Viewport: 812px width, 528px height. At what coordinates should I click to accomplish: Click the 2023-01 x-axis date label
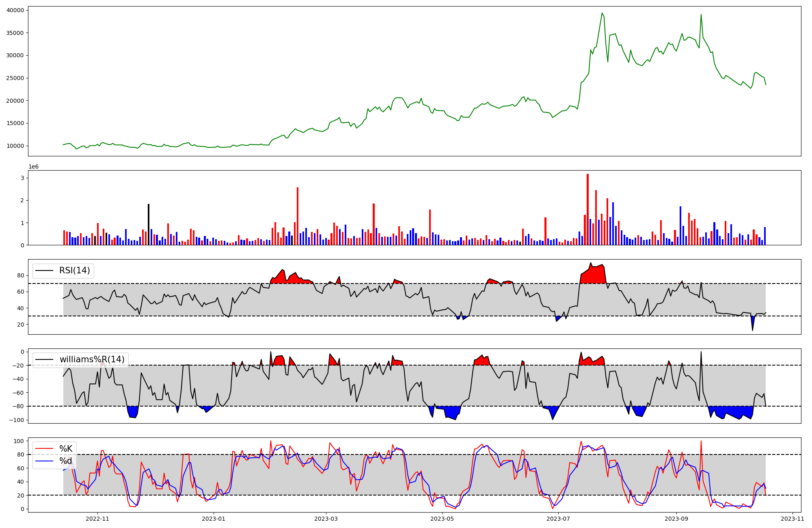pos(214,519)
